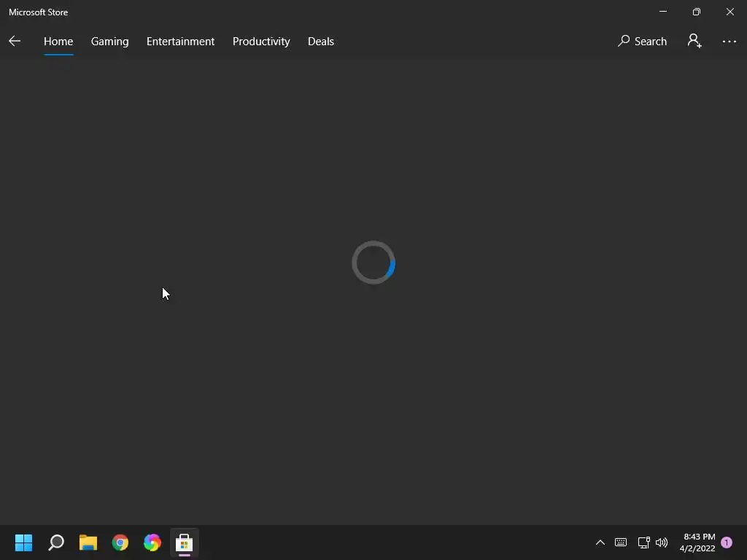747x560 pixels.
Task: Open the Windows Start menu
Action: (x=23, y=542)
